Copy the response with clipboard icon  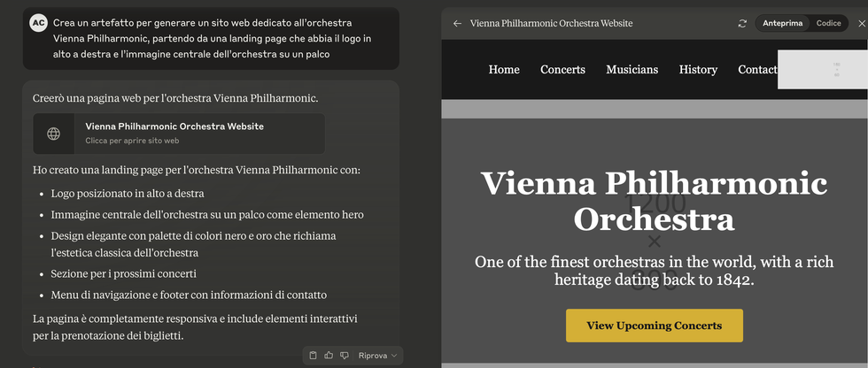pyautogui.click(x=313, y=356)
